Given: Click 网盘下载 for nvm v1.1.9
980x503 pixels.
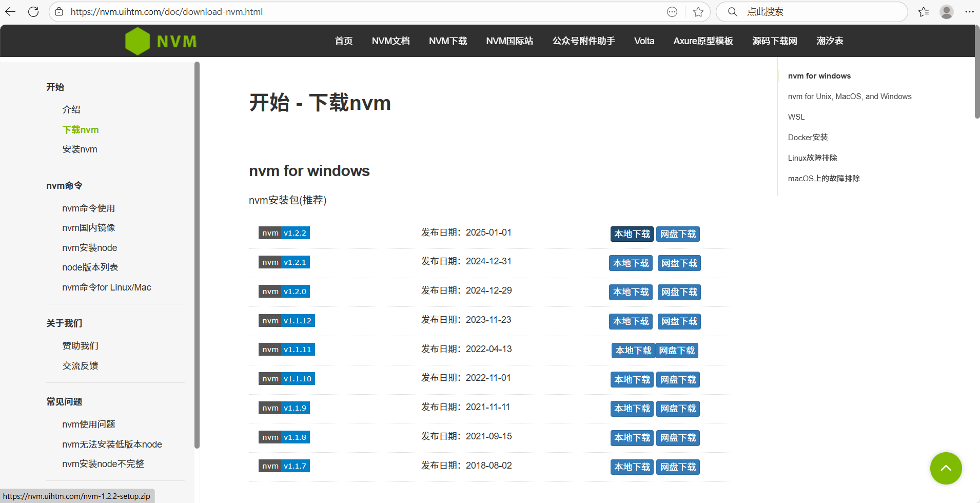Looking at the screenshot, I should pyautogui.click(x=678, y=409).
